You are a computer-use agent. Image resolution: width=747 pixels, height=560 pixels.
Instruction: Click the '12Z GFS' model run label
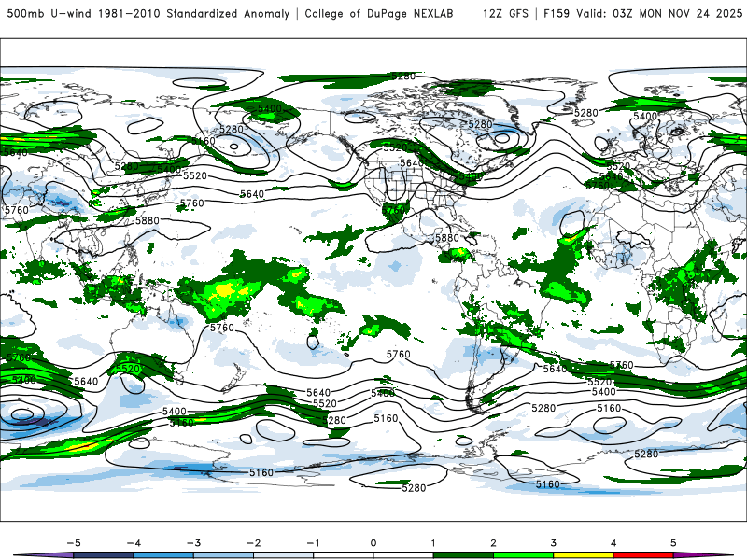505,13
